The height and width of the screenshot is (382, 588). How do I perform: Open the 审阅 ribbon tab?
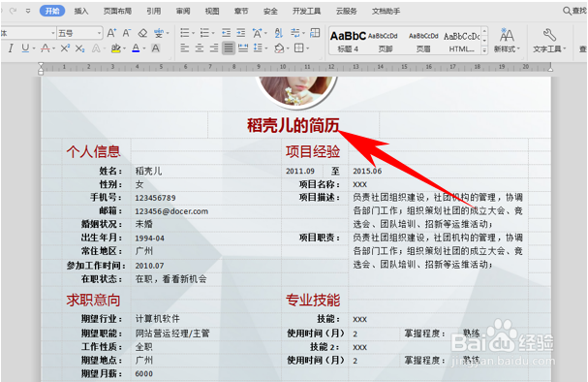pos(183,12)
